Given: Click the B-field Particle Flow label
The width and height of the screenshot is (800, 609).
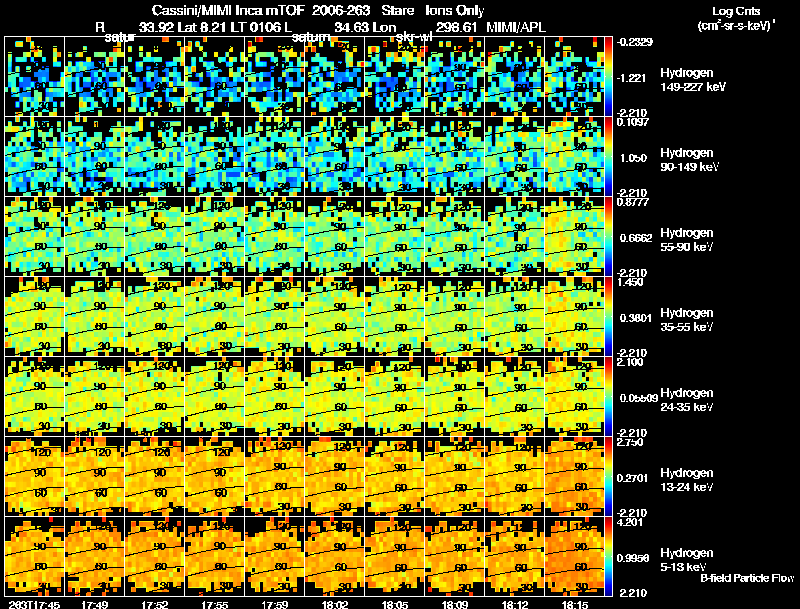Looking at the screenshot, I should coord(747,578).
